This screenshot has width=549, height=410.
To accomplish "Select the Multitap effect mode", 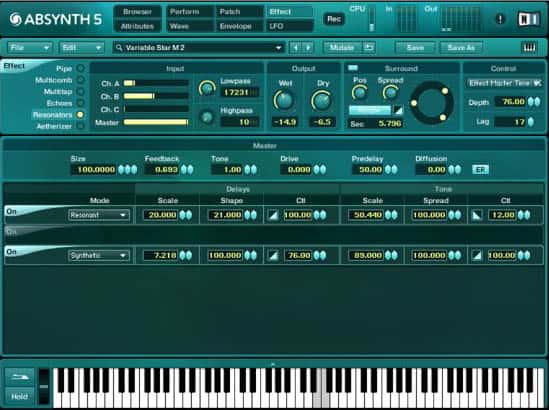I will pyautogui.click(x=80, y=91).
